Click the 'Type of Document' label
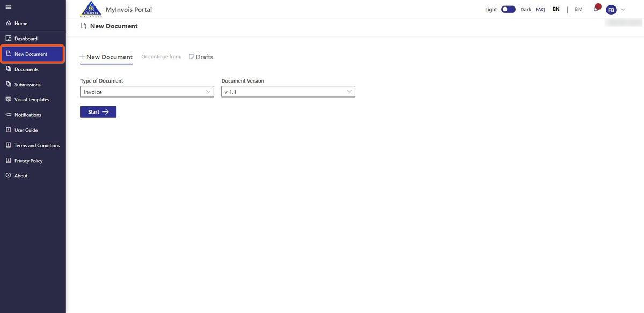The width and height of the screenshot is (644, 313). tap(102, 81)
